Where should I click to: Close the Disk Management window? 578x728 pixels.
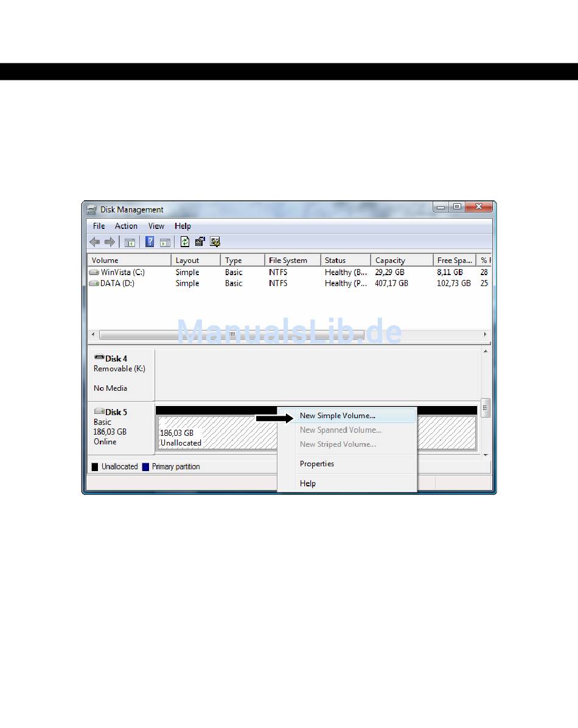point(479,207)
